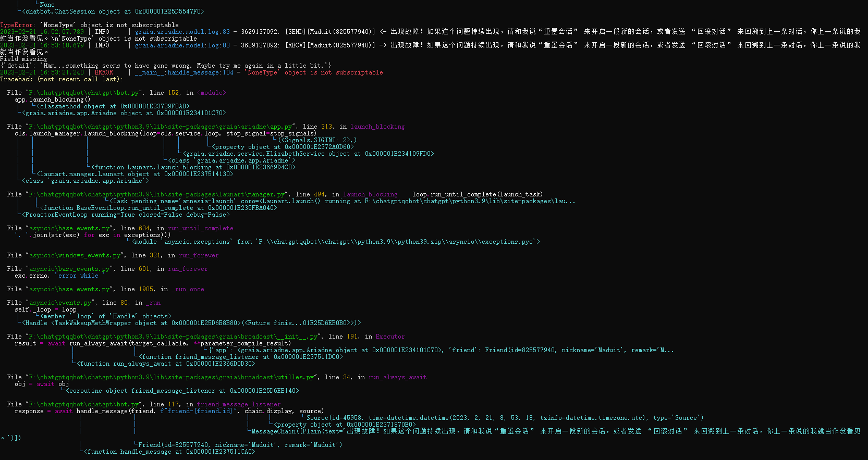Click the 'asyncio\events.py' file path
Screen dimensions: 868x460
tap(60, 303)
